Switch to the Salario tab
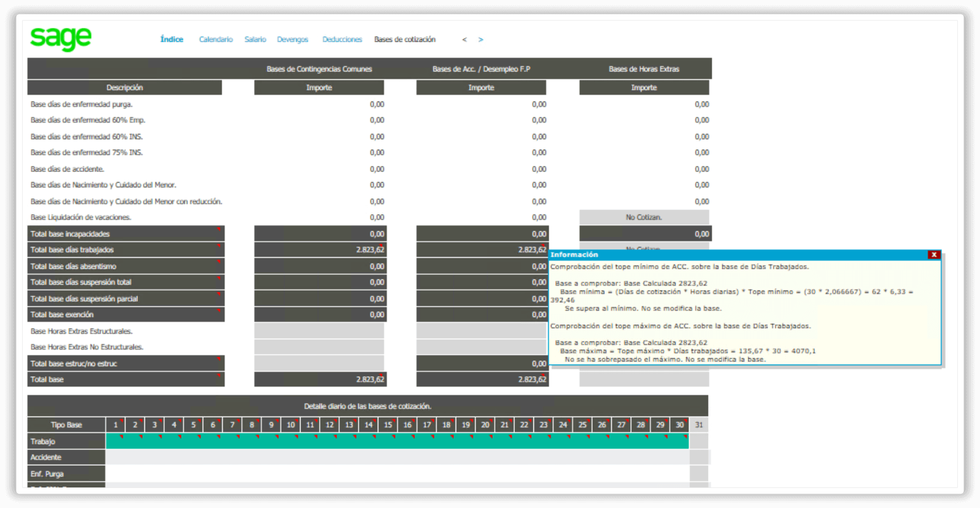 255,40
